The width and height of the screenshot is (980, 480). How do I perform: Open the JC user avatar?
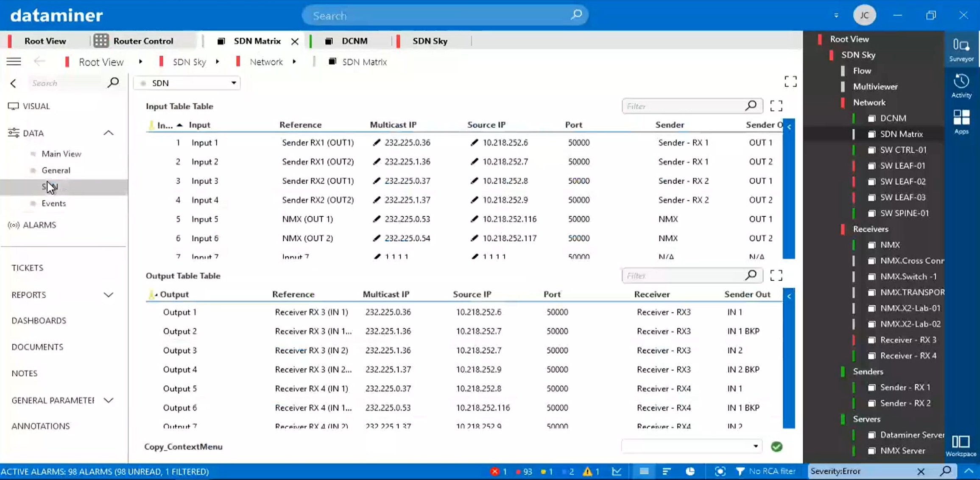pyautogui.click(x=865, y=16)
